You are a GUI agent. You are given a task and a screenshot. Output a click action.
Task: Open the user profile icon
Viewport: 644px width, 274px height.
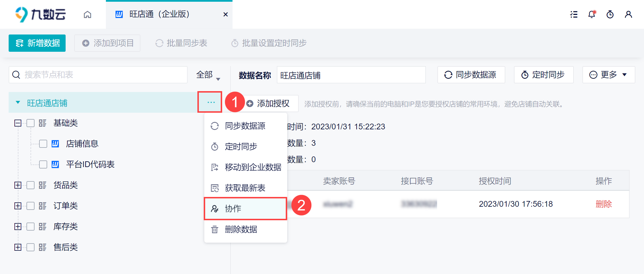pos(628,14)
